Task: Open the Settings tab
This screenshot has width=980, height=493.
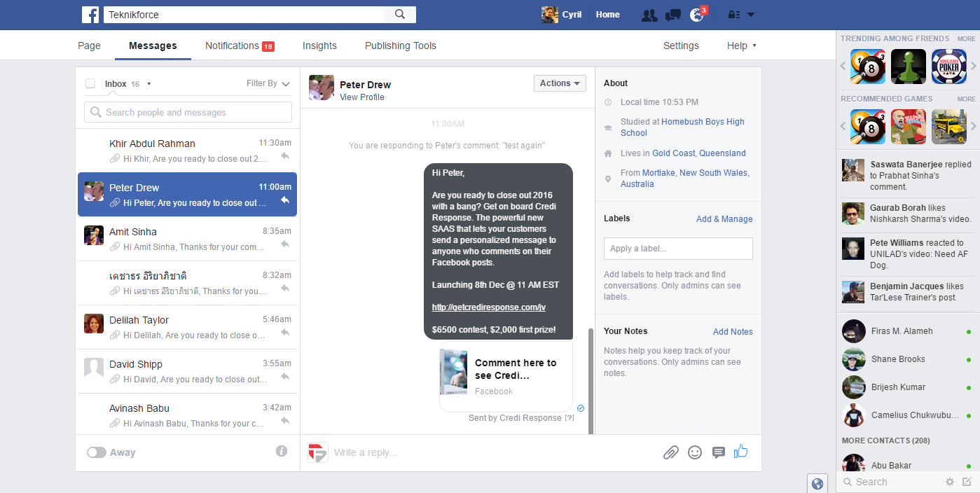Action: click(681, 46)
